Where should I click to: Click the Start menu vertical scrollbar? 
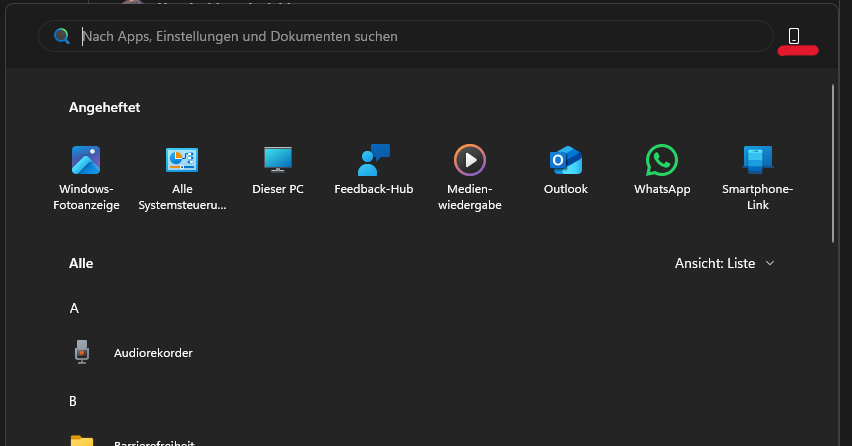pos(832,163)
